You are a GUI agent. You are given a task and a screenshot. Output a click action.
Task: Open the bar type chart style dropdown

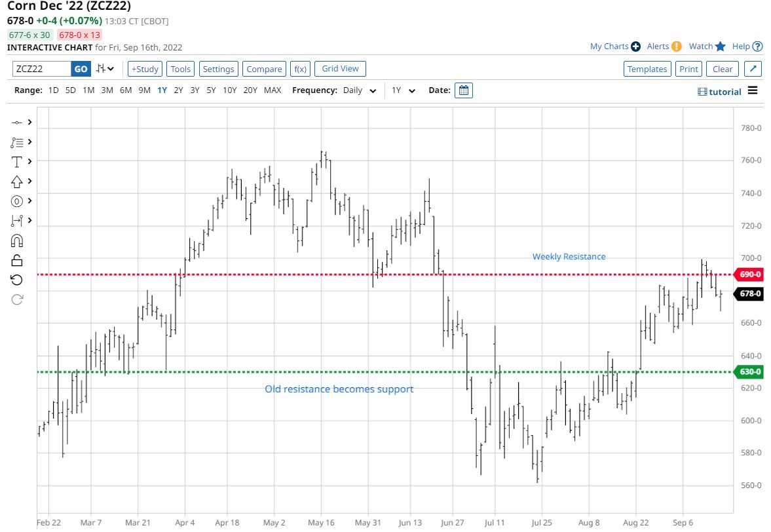click(104, 69)
